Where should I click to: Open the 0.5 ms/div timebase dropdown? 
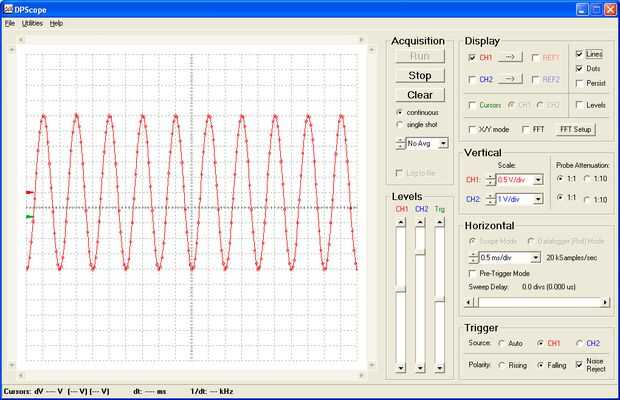tap(535, 258)
